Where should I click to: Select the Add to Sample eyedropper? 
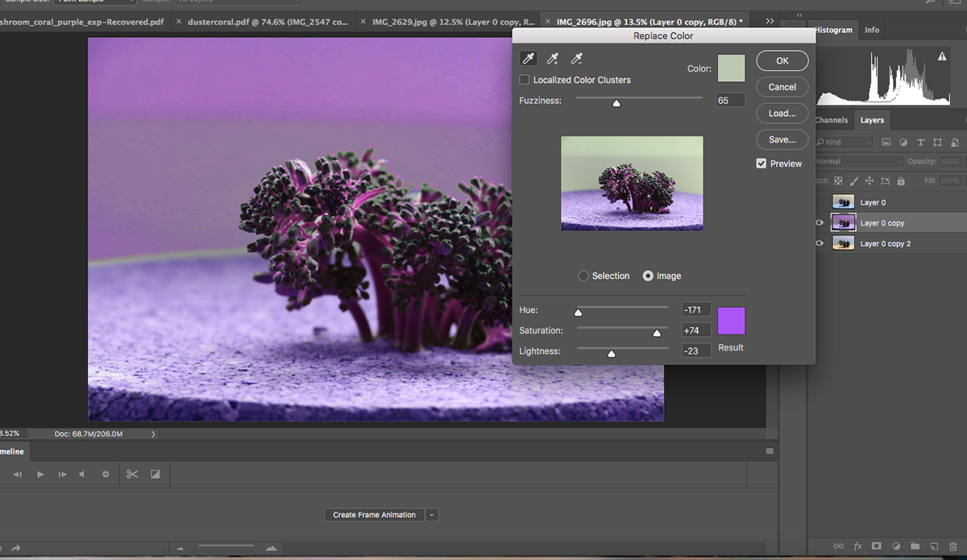553,58
